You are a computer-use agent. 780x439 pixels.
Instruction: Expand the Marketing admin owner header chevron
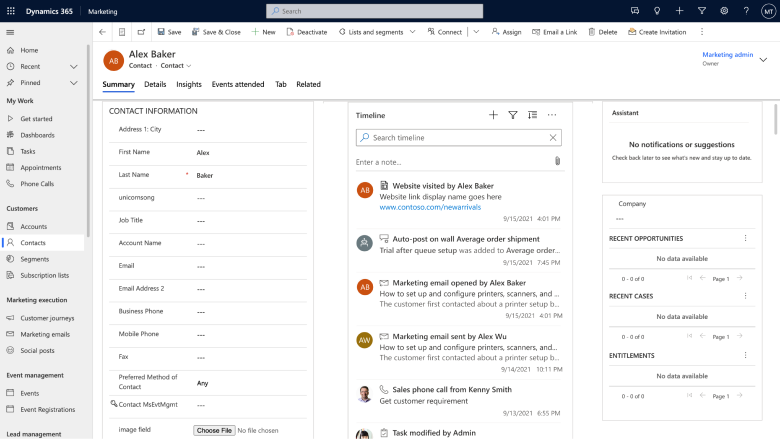coord(763,60)
